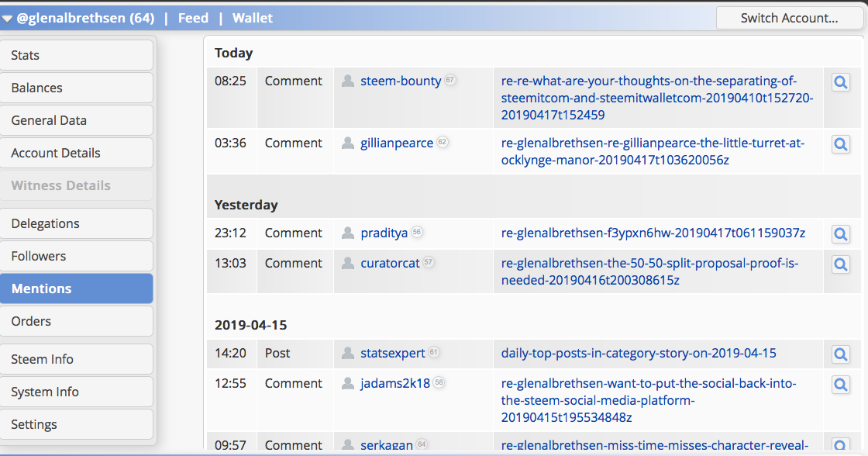Click the reputation badge 62 beside gillianpearce
The width and height of the screenshot is (868, 456).
click(x=442, y=142)
